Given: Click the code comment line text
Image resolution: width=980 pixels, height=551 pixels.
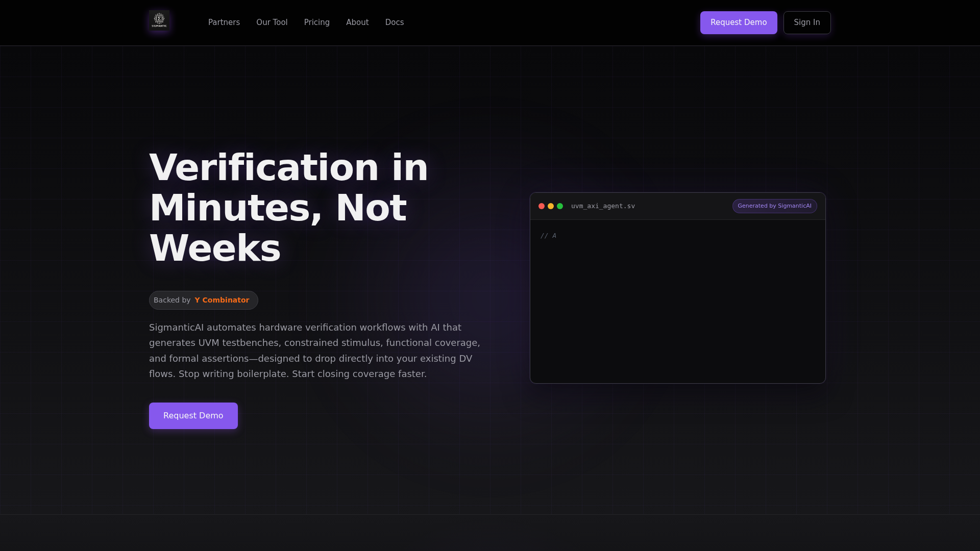Looking at the screenshot, I should pos(548,236).
